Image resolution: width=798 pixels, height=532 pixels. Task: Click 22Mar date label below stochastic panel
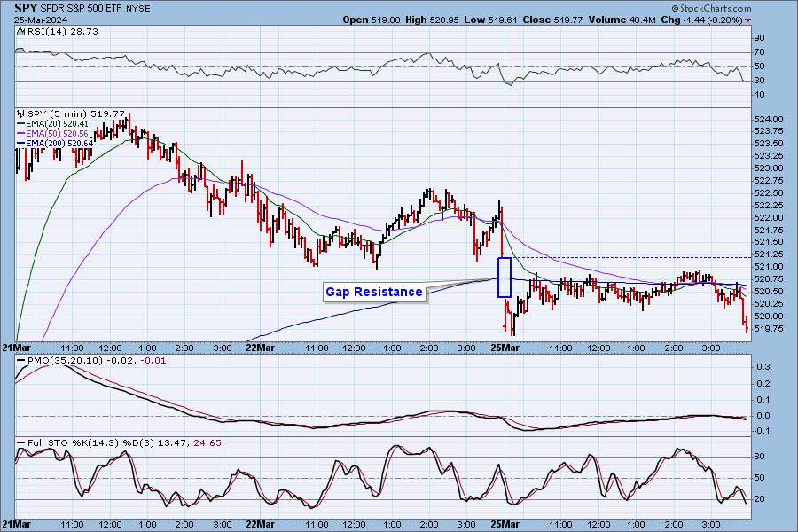260,524
